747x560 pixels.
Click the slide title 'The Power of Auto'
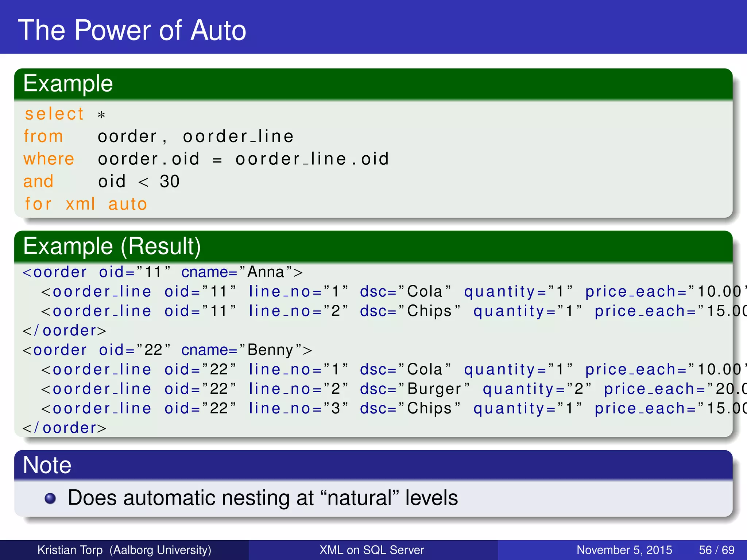coord(132,30)
